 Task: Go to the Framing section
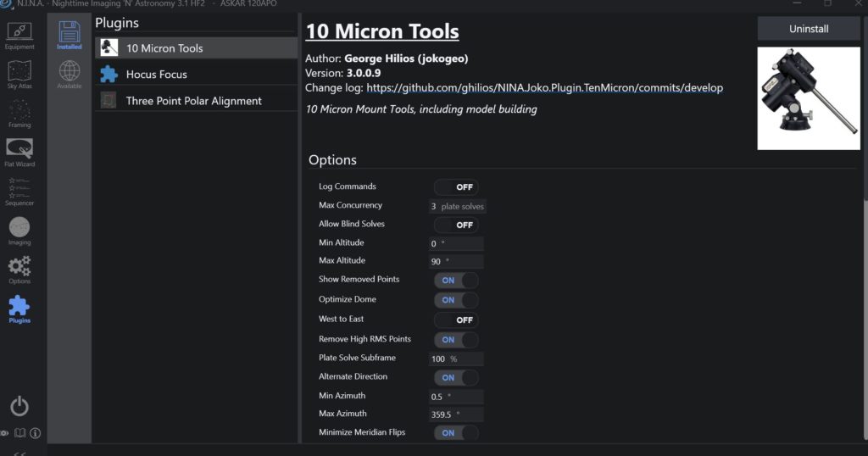19,114
